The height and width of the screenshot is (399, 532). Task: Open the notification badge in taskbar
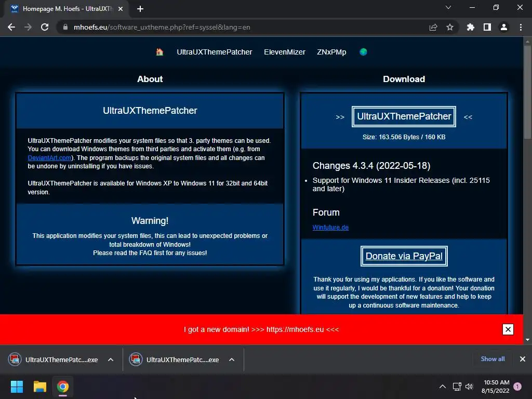coord(517,387)
